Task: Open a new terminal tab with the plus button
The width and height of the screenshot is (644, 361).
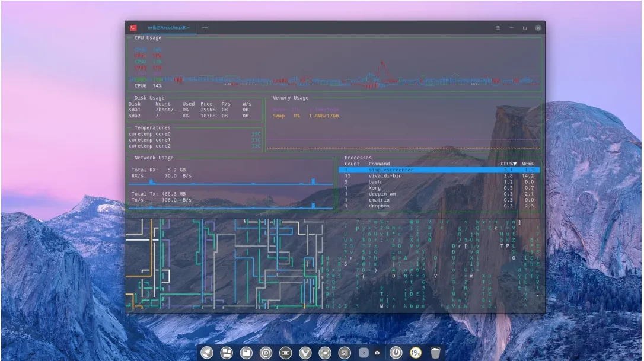Action: [x=204, y=27]
